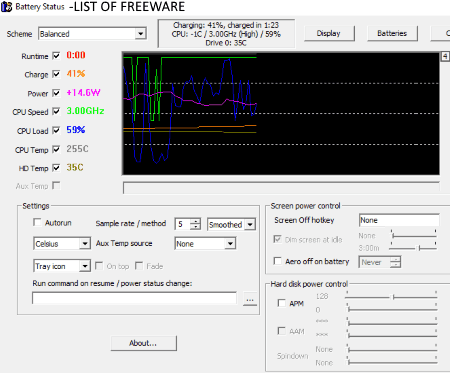Open the Aux Temp source None dropdown

(x=205, y=244)
